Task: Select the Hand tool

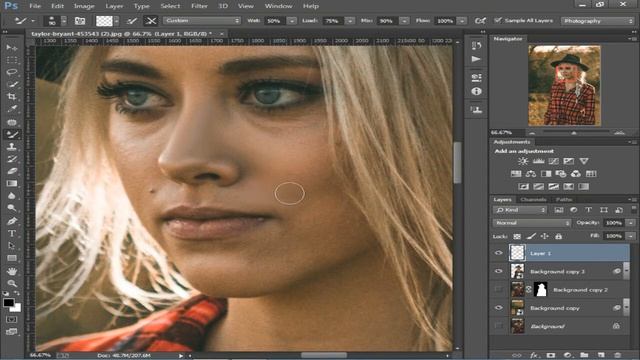Action: click(12, 271)
